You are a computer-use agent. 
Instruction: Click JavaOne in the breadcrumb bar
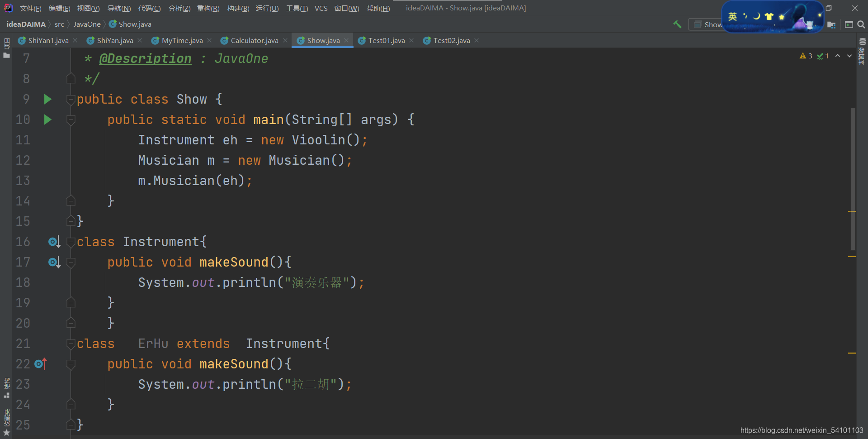click(x=87, y=24)
